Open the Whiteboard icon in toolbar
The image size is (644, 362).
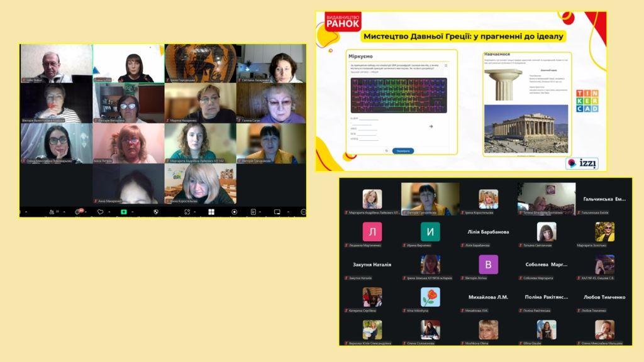click(277, 212)
